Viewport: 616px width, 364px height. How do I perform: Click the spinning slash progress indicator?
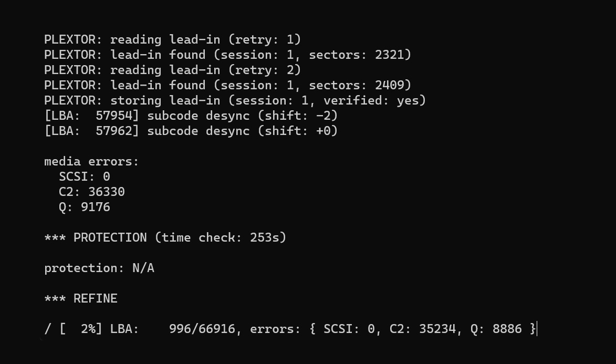click(48, 329)
